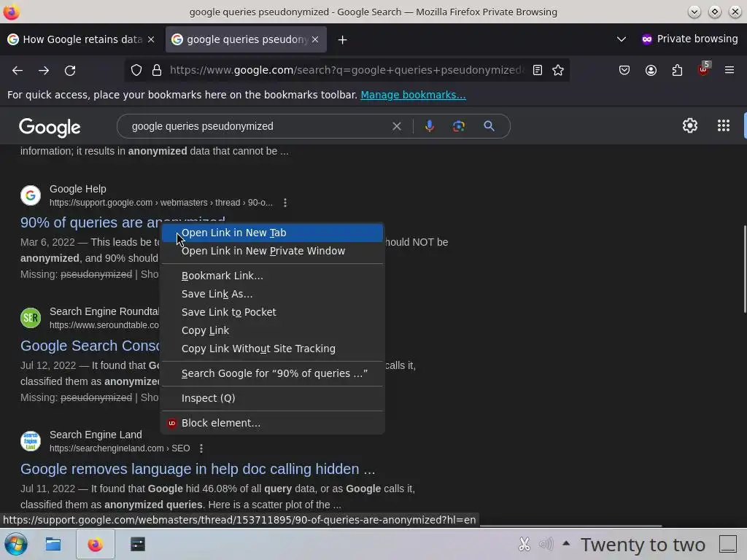Screen dimensions: 747x560
Task: Click the URL address bar field
Action: pyautogui.click(x=345, y=71)
